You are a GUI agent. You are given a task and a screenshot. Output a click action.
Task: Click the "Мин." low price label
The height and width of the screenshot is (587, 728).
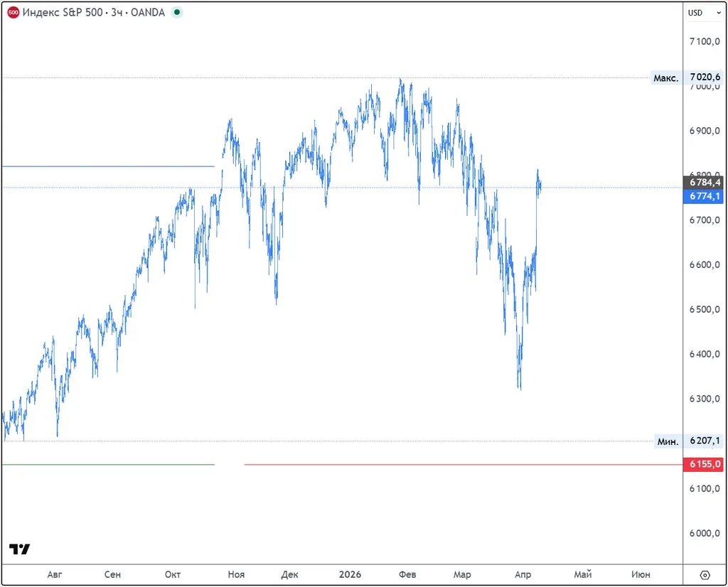coord(668,441)
